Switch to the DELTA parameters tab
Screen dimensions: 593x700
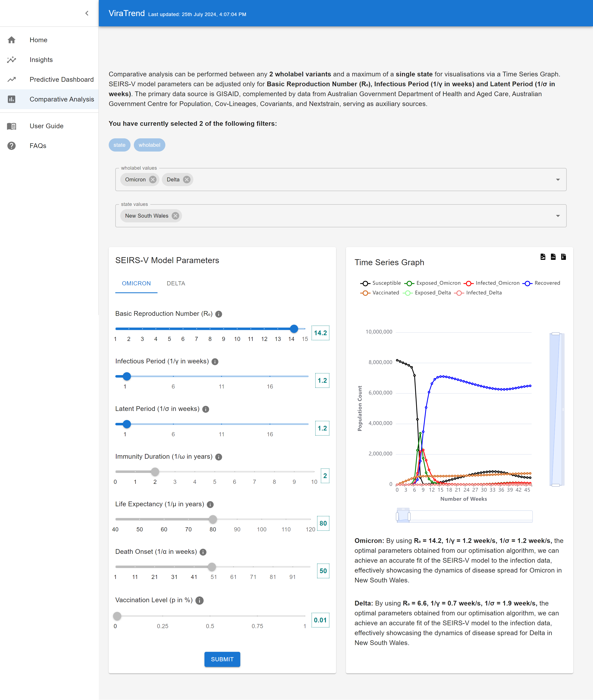(x=176, y=283)
